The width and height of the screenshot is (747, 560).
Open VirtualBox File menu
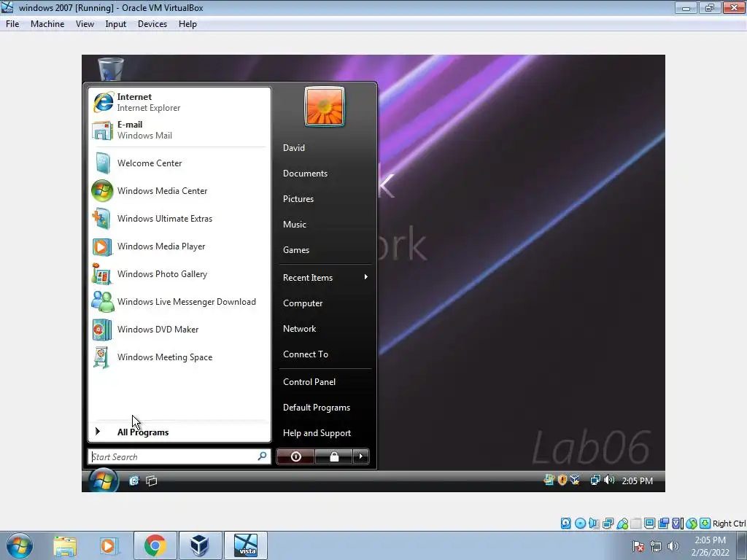(12, 24)
